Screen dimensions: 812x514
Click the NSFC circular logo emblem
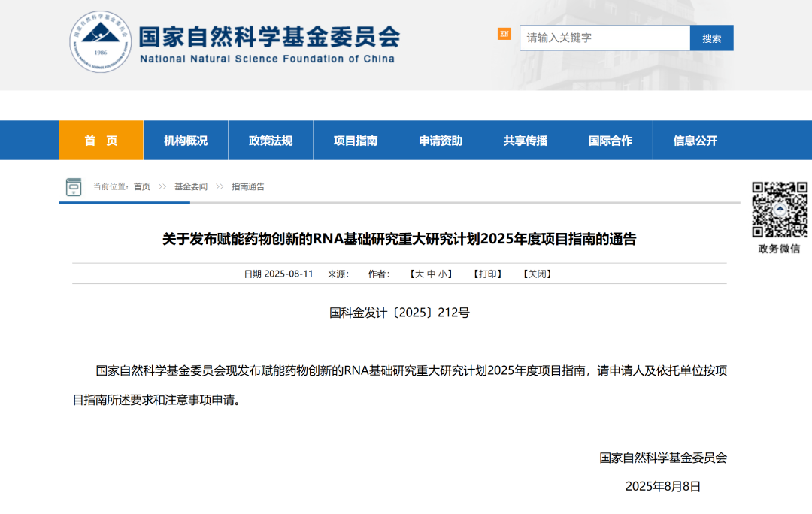(x=101, y=42)
